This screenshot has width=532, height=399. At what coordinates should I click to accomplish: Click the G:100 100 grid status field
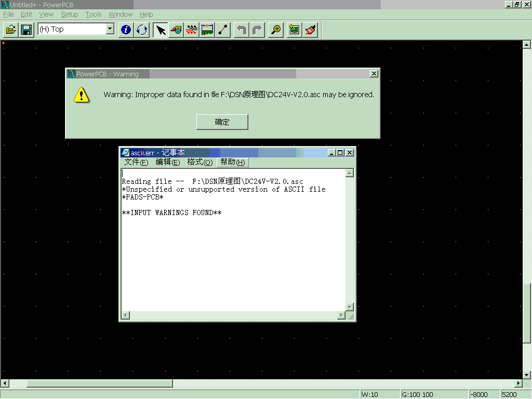(434, 394)
